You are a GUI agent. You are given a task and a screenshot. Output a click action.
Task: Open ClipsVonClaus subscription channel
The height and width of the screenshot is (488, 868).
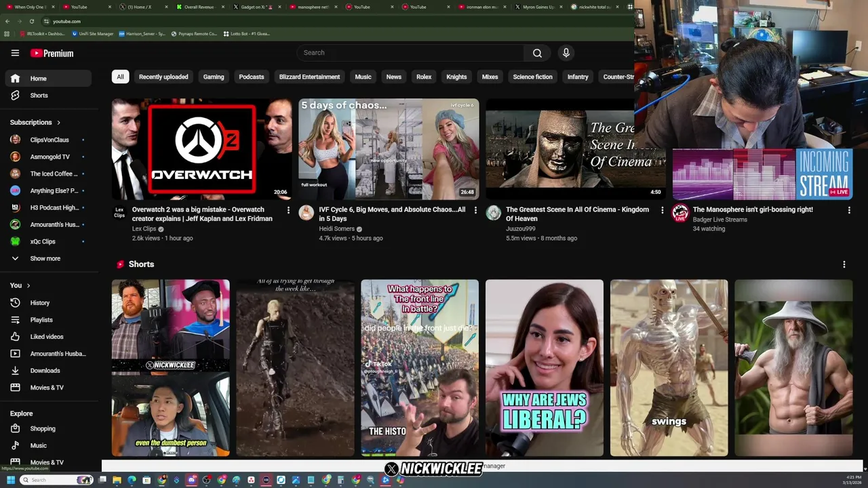[x=48, y=140]
